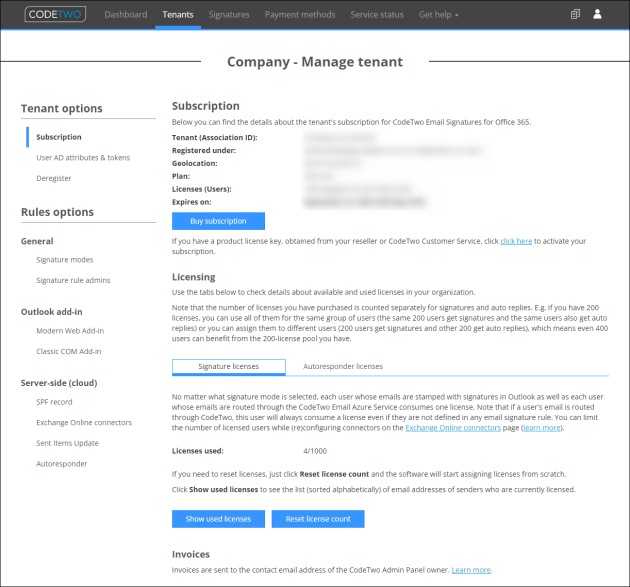Click the General group heading
The height and width of the screenshot is (587, 630).
[37, 241]
